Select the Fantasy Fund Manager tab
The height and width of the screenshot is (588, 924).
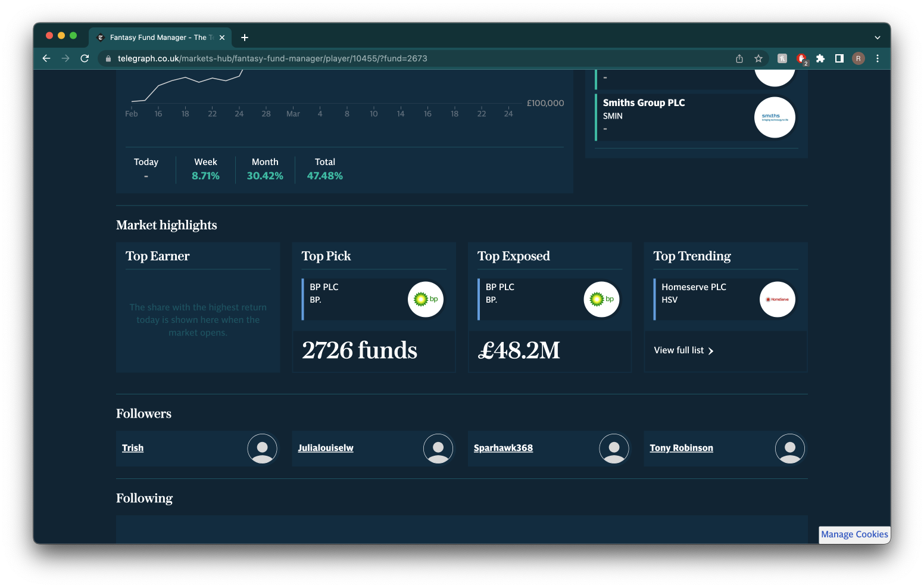pyautogui.click(x=160, y=38)
